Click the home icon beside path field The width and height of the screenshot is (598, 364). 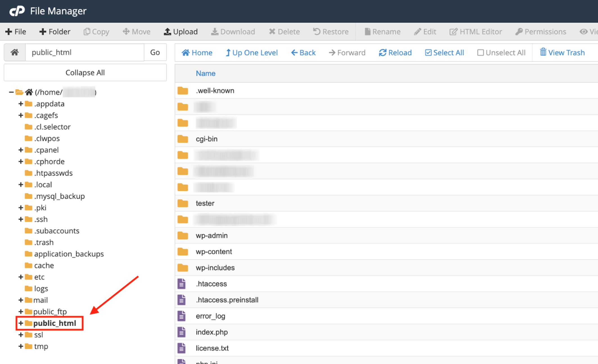tap(15, 52)
